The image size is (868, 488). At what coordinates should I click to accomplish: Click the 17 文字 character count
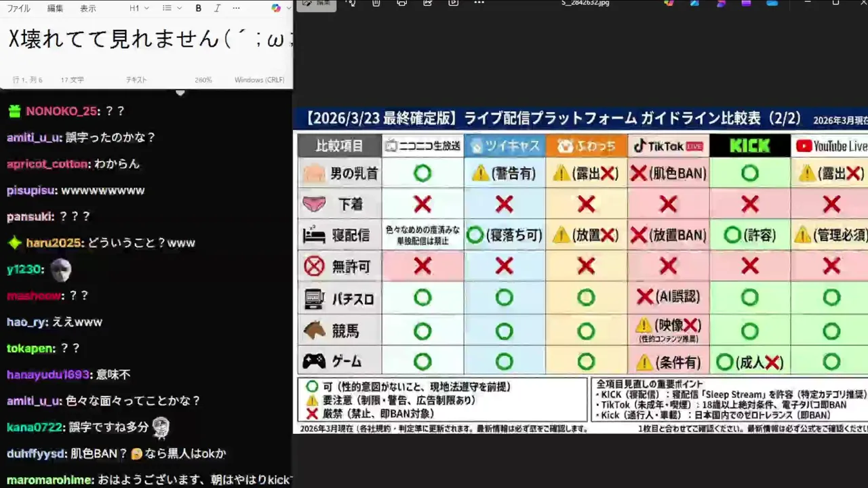(73, 80)
